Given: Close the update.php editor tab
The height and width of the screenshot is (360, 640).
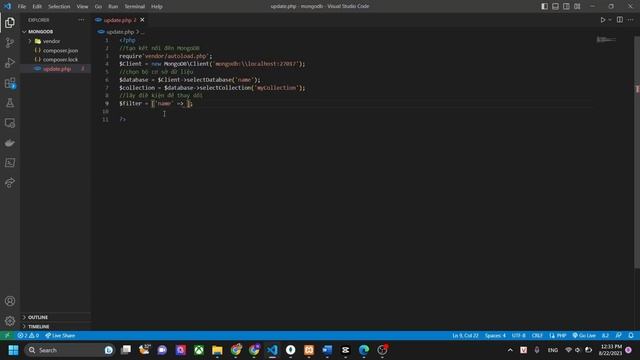Looking at the screenshot, I should 142,20.
